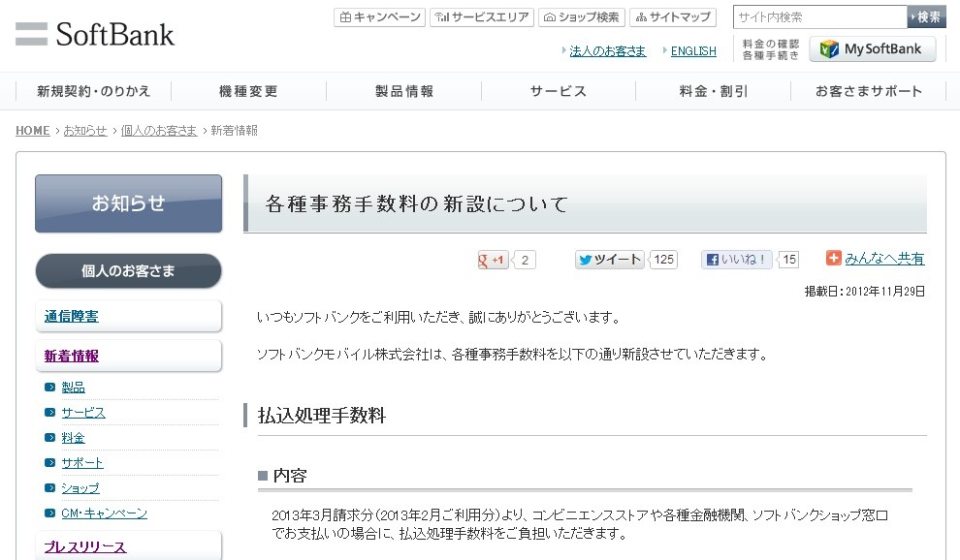Click the arrow icon beside 製品
This screenshot has width=960, height=560.
(50, 388)
